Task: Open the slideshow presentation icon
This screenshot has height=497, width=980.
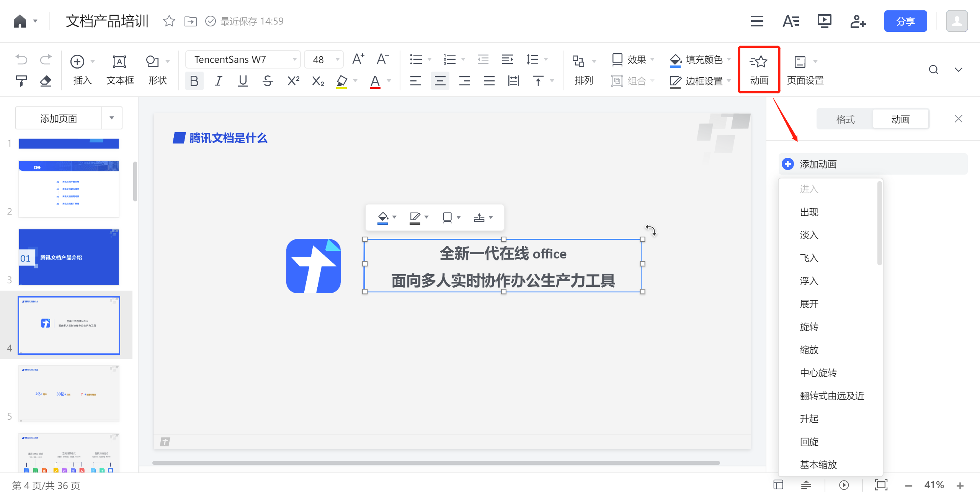Action: pyautogui.click(x=824, y=21)
